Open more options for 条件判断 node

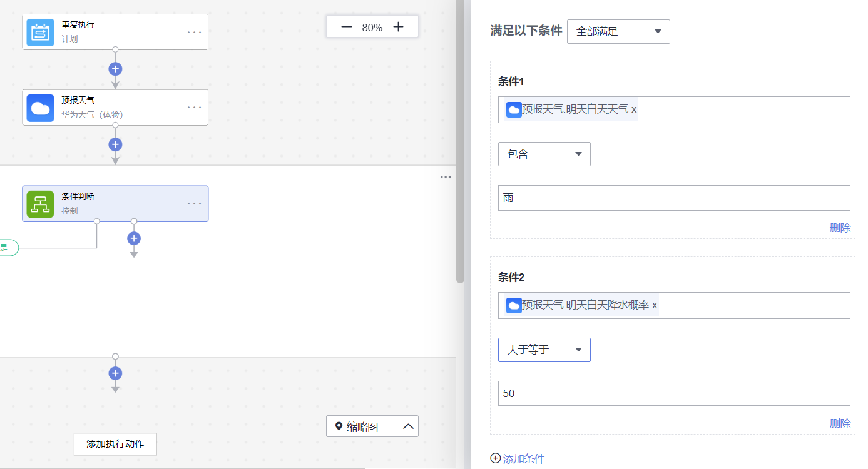(195, 203)
